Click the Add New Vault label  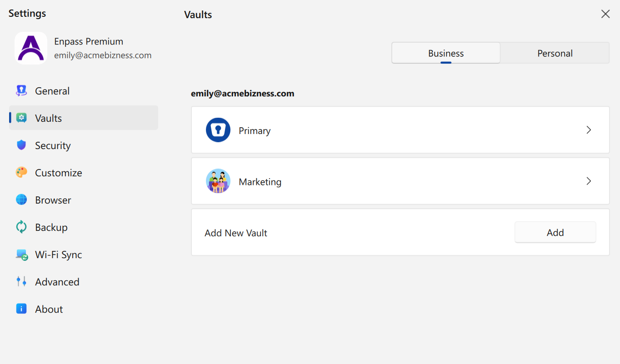[236, 233]
